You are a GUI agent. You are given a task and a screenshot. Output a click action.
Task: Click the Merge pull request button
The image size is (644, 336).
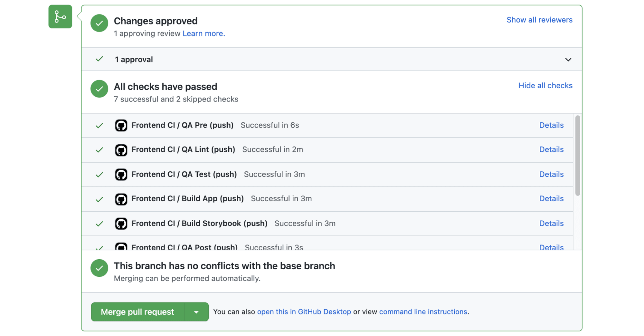pyautogui.click(x=137, y=312)
